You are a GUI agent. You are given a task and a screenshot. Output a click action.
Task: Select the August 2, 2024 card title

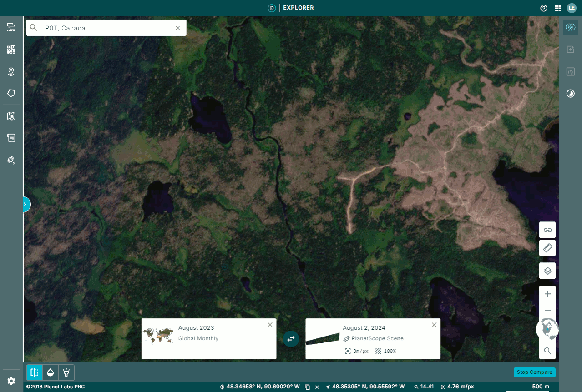[x=364, y=328]
